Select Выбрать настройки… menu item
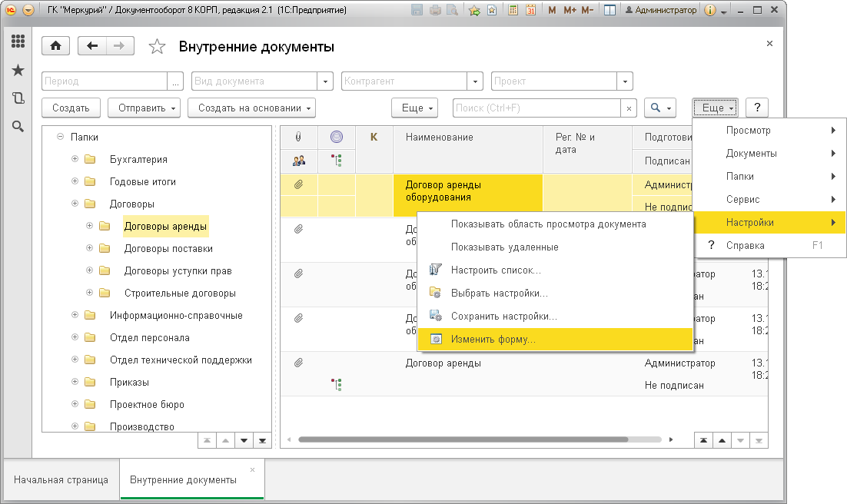The height and width of the screenshot is (504, 847). tap(555, 293)
